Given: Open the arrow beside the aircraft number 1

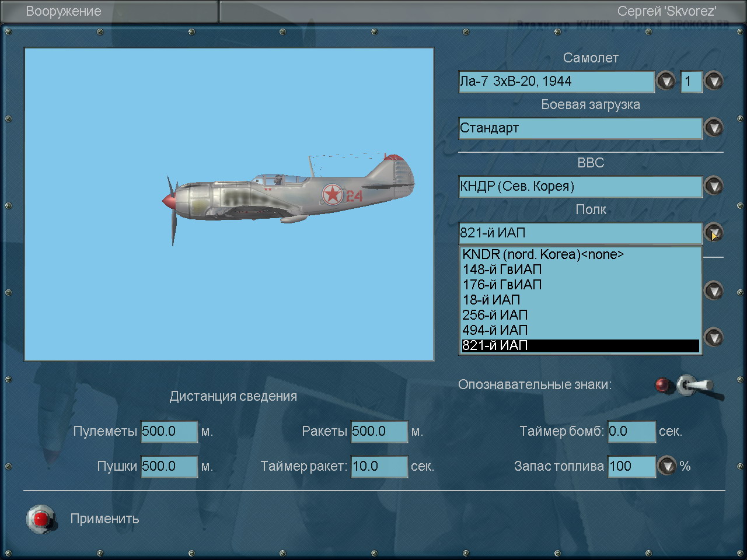Looking at the screenshot, I should (714, 81).
